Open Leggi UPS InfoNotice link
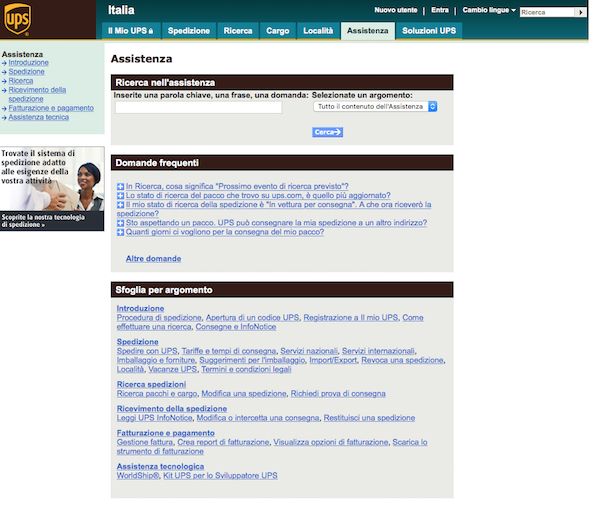 (x=154, y=418)
